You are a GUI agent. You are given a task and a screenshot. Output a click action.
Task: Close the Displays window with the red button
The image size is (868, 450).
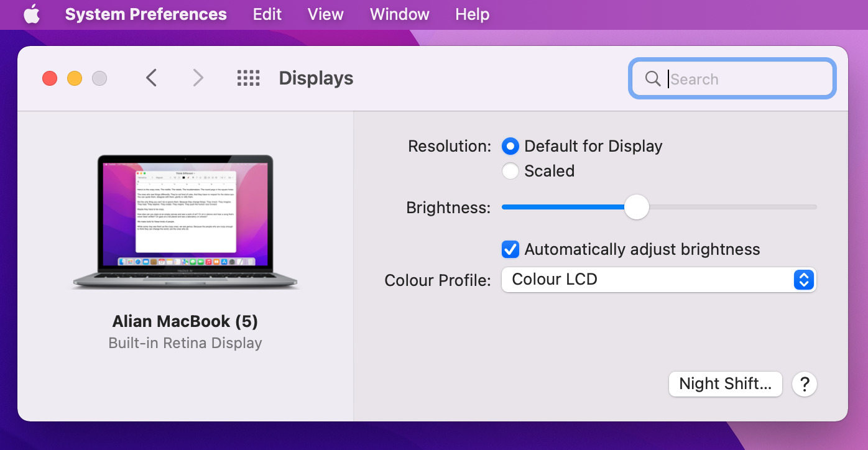(x=50, y=78)
